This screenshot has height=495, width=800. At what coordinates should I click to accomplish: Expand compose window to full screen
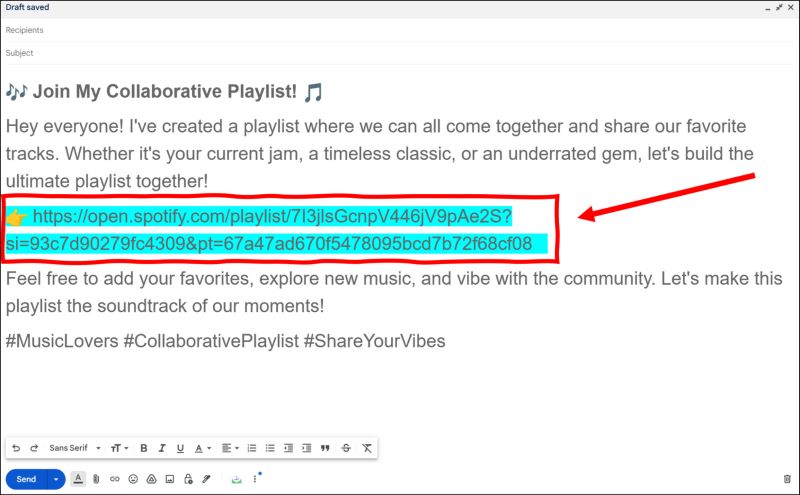779,7
